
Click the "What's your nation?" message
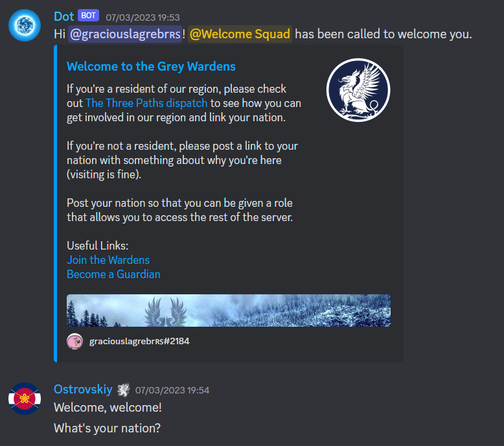[107, 428]
